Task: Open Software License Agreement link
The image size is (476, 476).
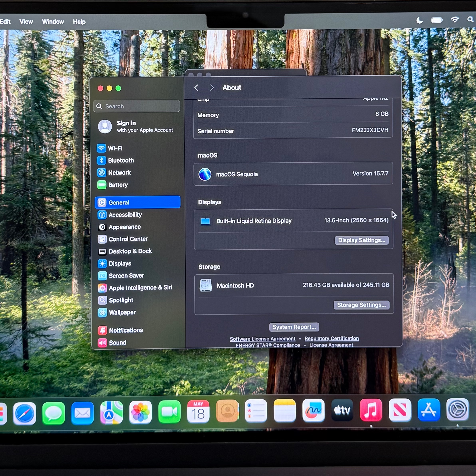Action: [262, 339]
